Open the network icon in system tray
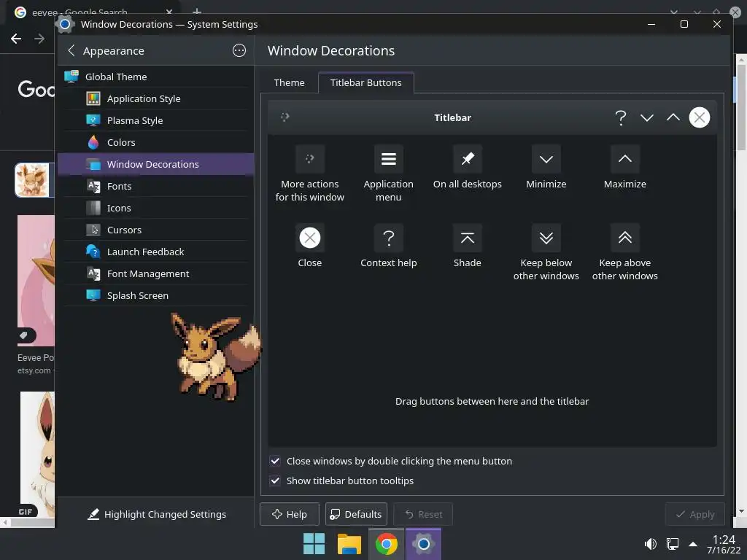747x560 pixels. [672, 544]
